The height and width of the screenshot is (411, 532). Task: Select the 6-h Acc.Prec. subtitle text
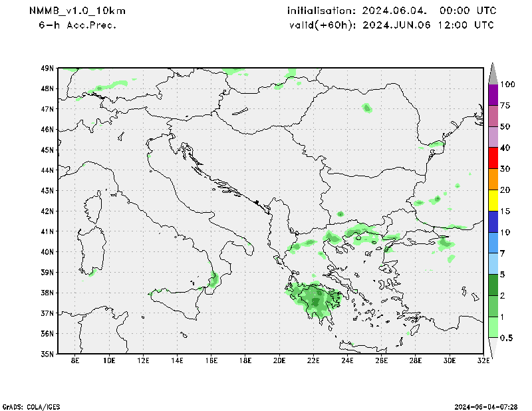(78, 25)
